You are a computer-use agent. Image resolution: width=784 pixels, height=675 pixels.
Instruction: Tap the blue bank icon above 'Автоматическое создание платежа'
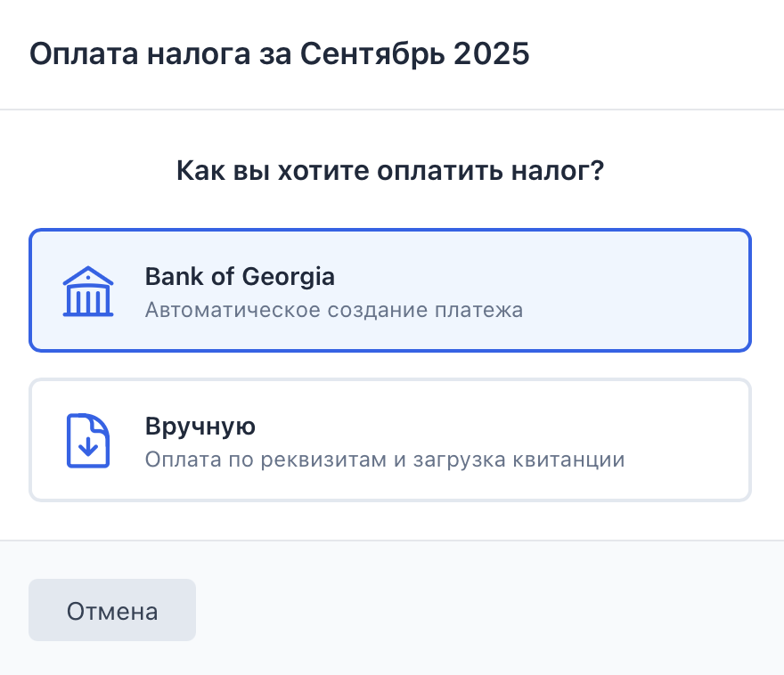click(x=87, y=290)
